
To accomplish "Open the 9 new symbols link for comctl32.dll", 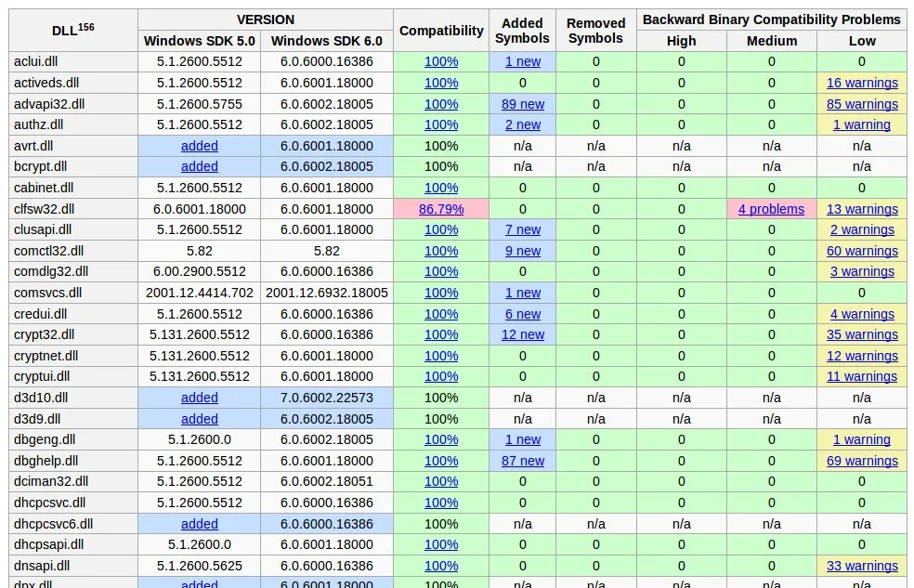I will point(522,251).
